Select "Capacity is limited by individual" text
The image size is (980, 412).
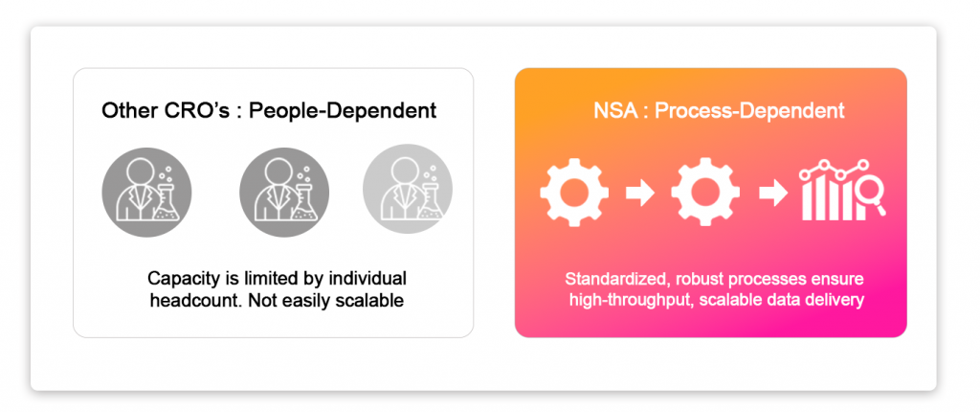(277, 278)
